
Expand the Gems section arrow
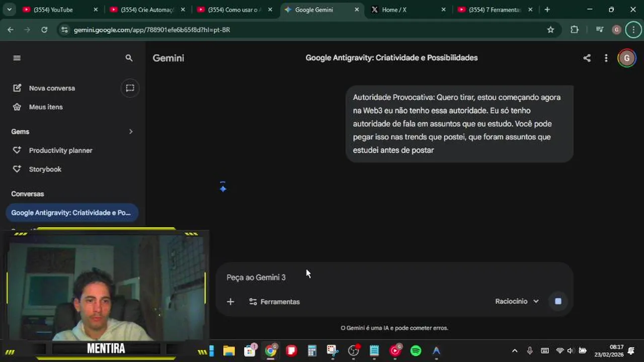tap(131, 131)
